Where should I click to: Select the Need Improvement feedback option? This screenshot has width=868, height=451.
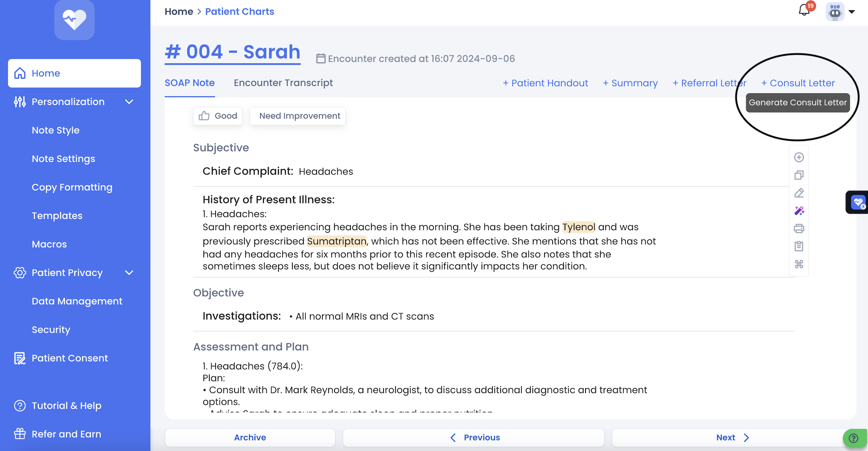[x=299, y=116]
